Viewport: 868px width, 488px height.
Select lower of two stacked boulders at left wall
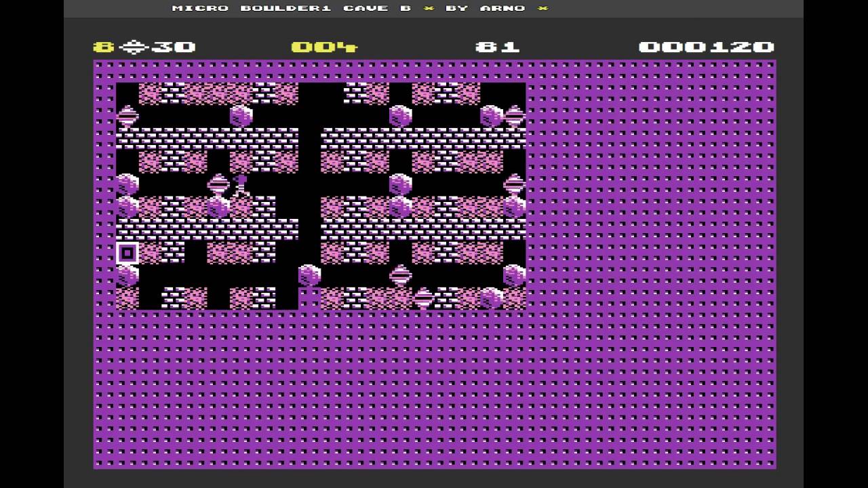pyautogui.click(x=127, y=207)
